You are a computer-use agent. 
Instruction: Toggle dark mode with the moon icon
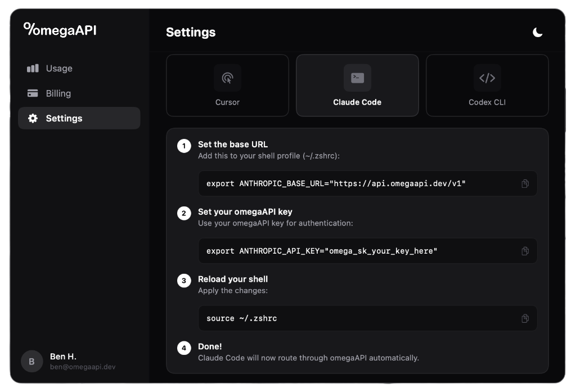[537, 32]
